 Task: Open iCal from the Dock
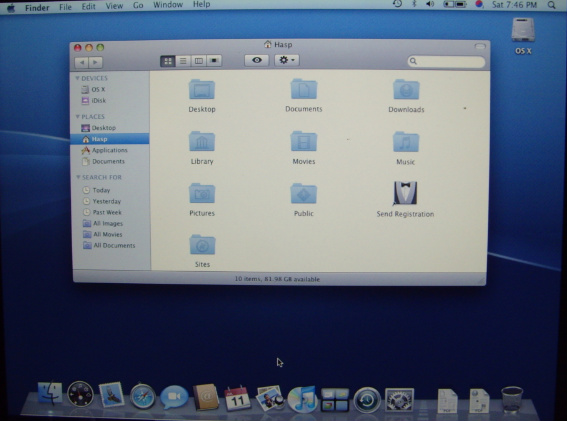click(237, 398)
